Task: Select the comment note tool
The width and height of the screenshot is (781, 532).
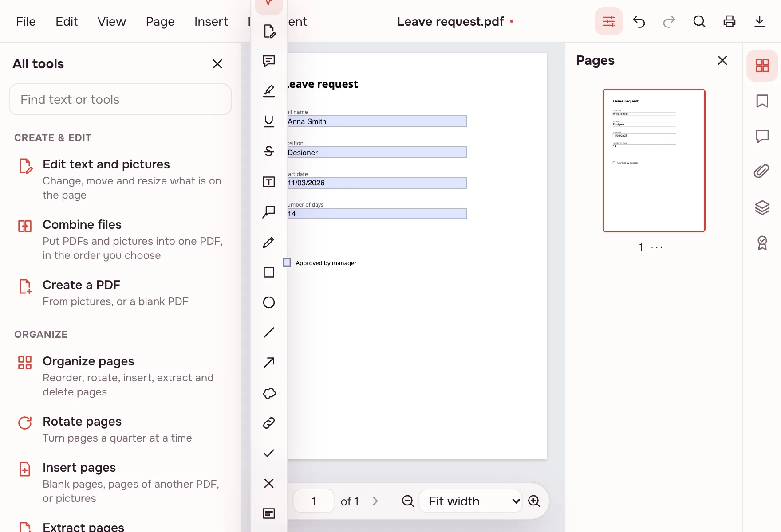Action: [269, 61]
